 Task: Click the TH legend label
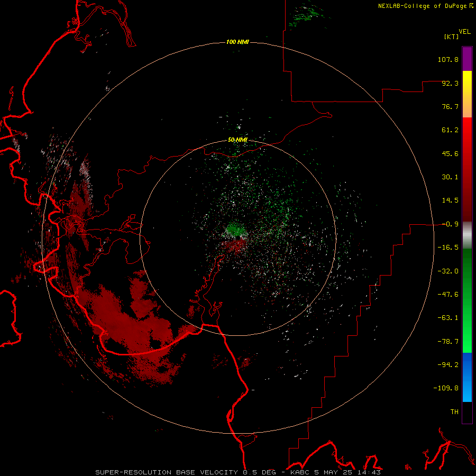454,412
